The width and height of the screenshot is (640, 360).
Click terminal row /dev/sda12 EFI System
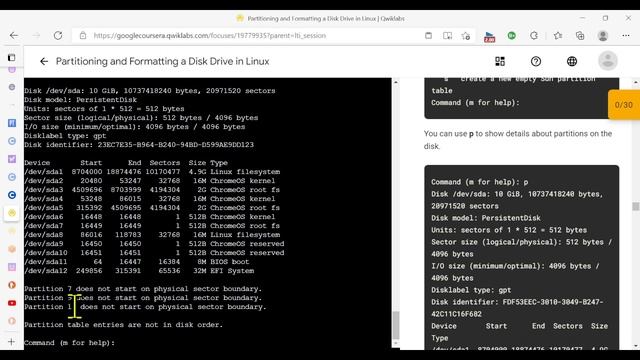(139, 271)
